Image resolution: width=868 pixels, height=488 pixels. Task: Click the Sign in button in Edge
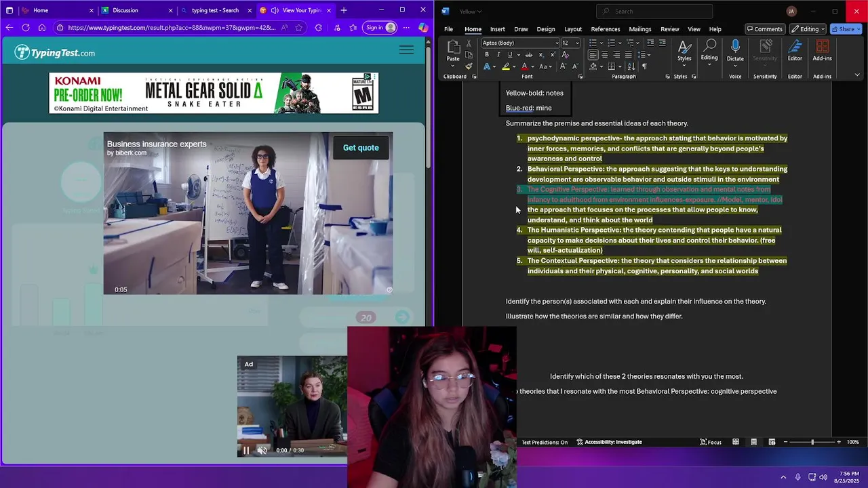tap(380, 28)
